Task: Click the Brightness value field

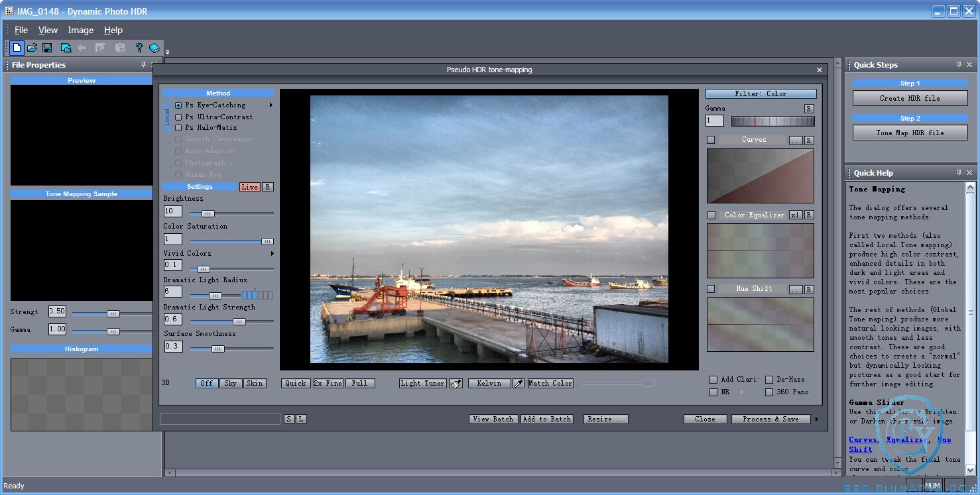Action: [x=173, y=211]
